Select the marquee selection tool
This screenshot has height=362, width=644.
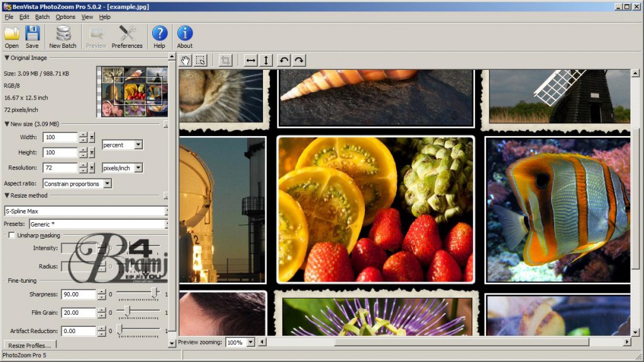coord(201,60)
